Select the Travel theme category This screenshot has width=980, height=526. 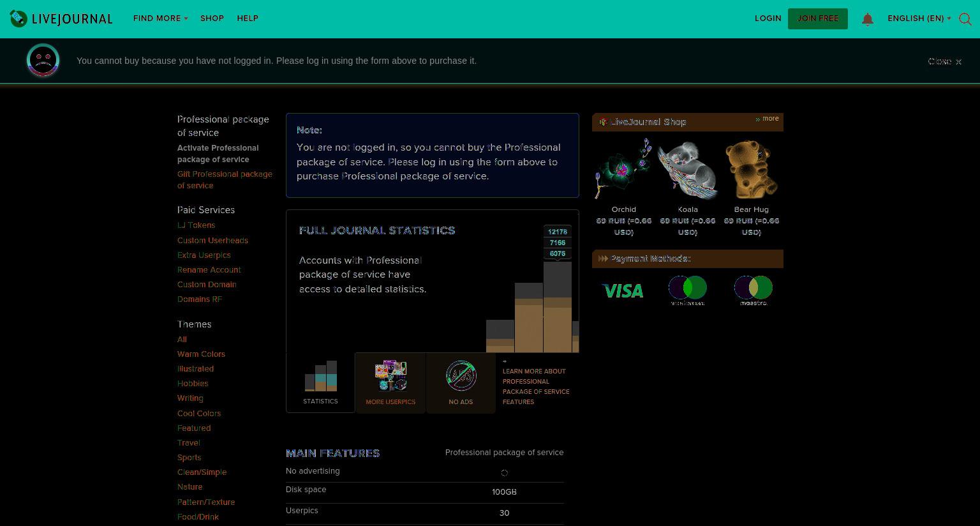(x=188, y=443)
